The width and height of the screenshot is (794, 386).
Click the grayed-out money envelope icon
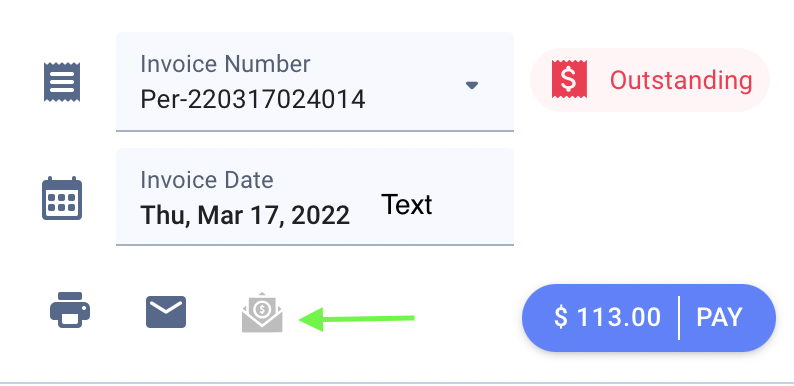tap(262, 312)
